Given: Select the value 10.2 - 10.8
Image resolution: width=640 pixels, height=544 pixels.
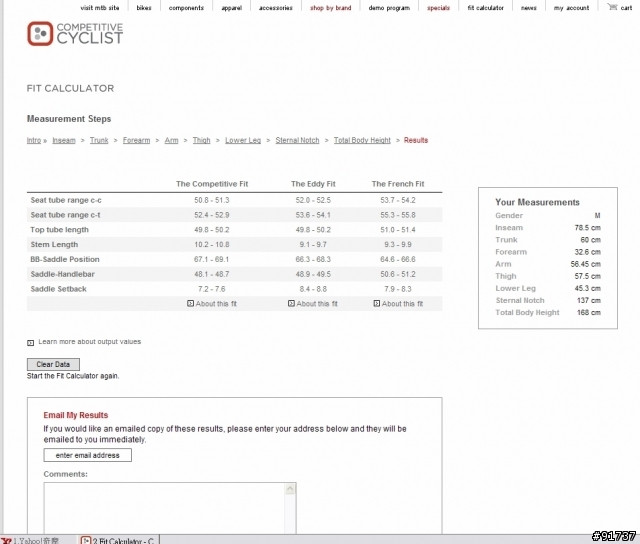Looking at the screenshot, I should pyautogui.click(x=211, y=244).
